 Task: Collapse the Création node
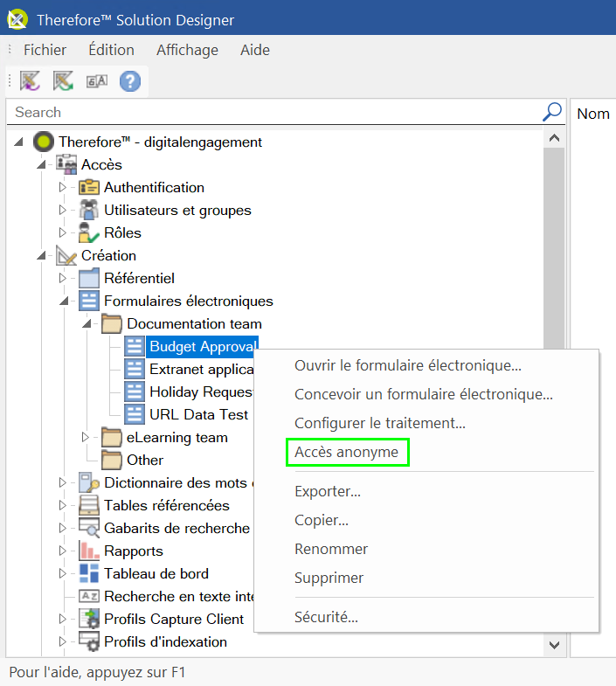tap(41, 255)
